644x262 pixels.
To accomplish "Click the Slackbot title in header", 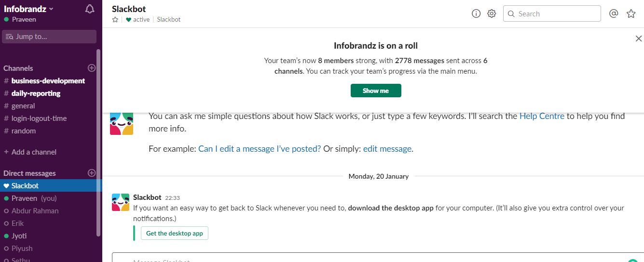I will pyautogui.click(x=129, y=9).
